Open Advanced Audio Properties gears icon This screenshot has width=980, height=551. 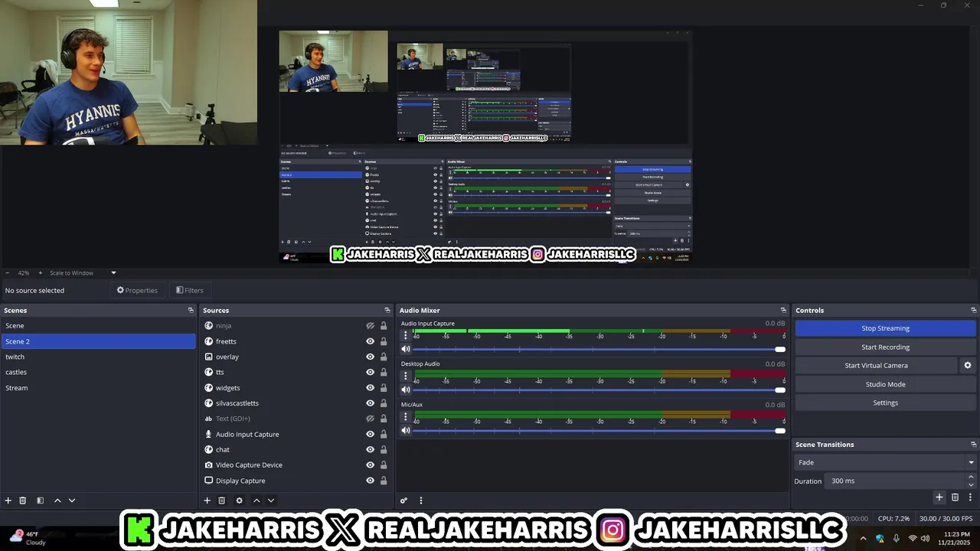click(404, 500)
